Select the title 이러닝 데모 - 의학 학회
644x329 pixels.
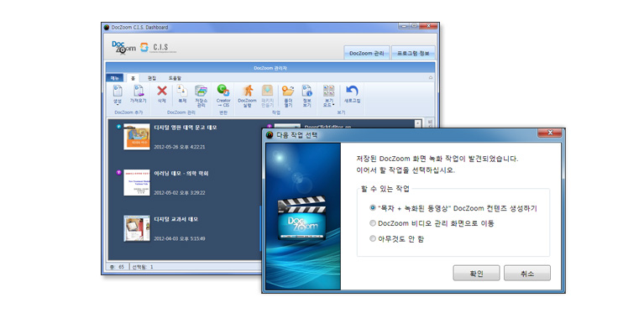point(181,174)
